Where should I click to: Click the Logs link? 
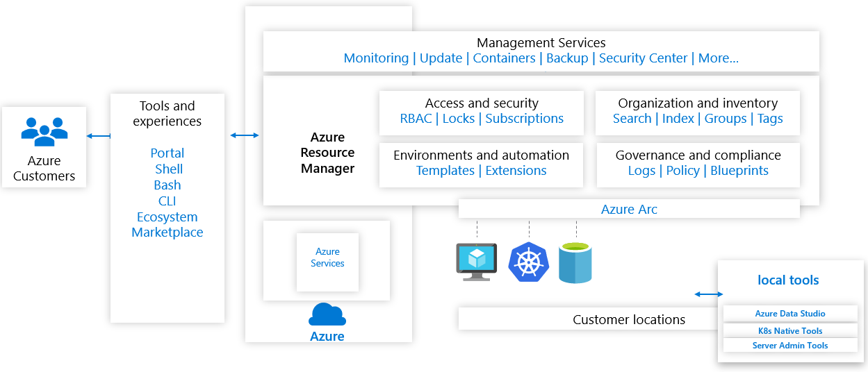[641, 171]
